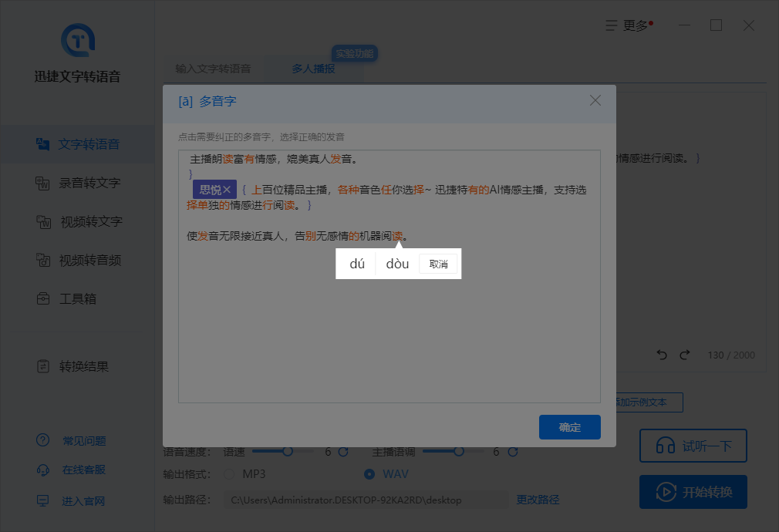Select the WAV output format

[x=369, y=474]
